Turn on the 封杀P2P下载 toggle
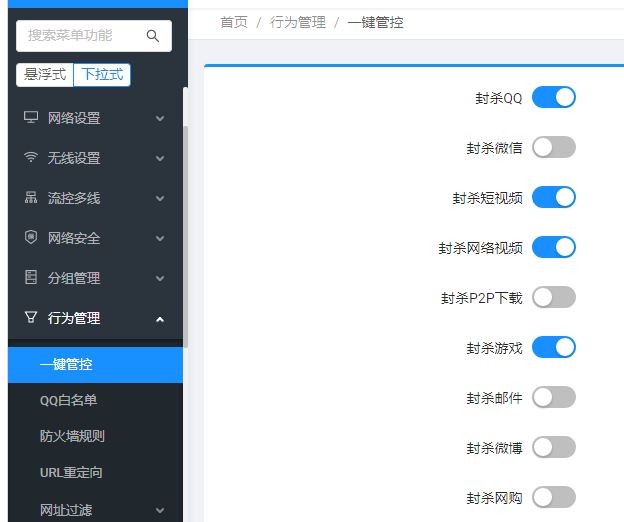This screenshot has height=522, width=624. [x=554, y=297]
